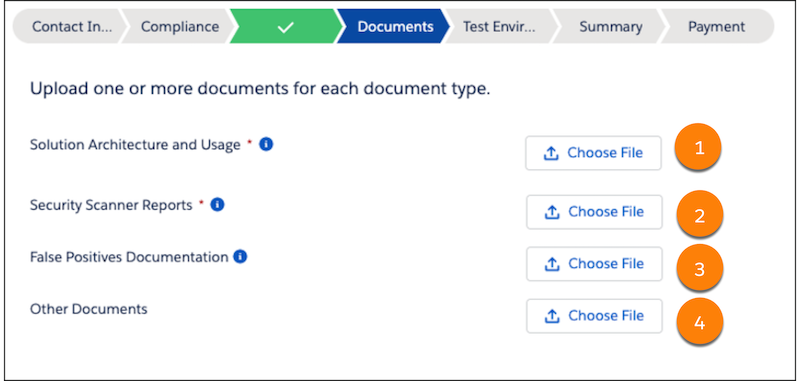Choose File for Security Scanner Reports
The image size is (800, 381).
594,212
